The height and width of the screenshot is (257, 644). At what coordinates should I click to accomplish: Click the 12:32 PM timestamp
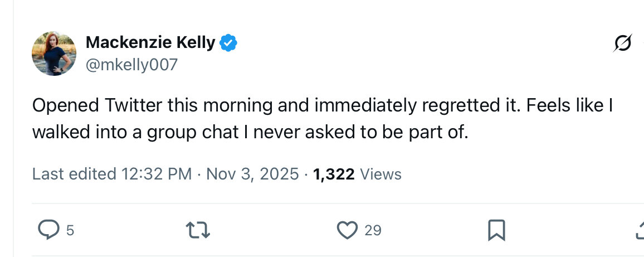click(x=157, y=174)
